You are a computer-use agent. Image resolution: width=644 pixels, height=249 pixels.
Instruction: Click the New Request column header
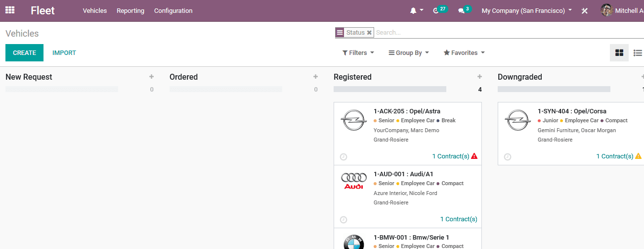point(29,77)
